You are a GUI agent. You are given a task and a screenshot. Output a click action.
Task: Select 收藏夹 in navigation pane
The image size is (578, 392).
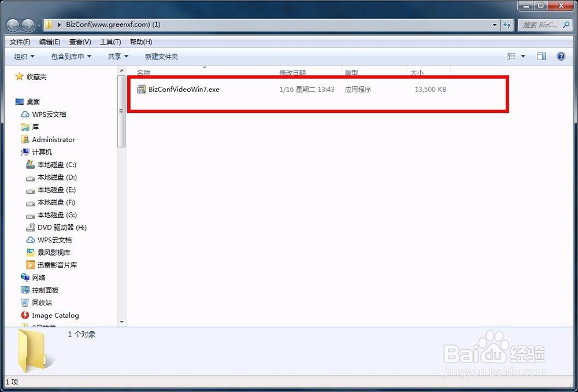tap(36, 77)
